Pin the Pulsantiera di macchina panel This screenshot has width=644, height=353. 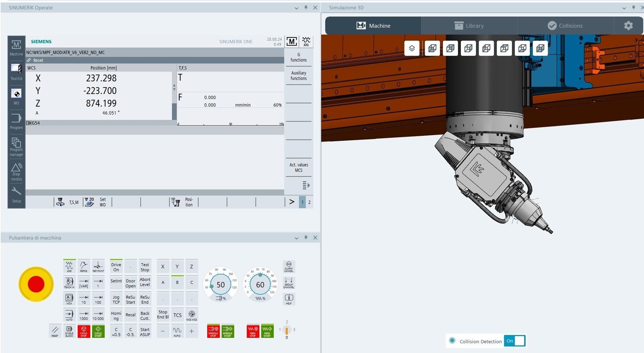[x=305, y=238]
